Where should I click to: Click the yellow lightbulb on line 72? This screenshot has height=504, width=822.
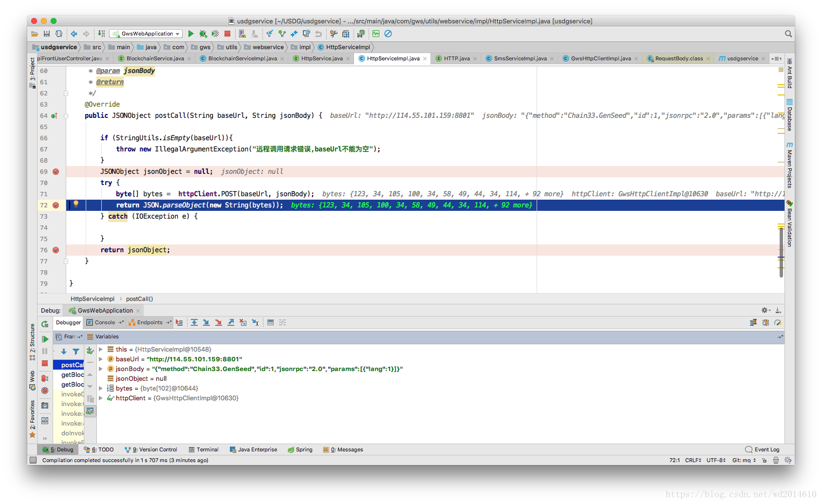point(76,204)
